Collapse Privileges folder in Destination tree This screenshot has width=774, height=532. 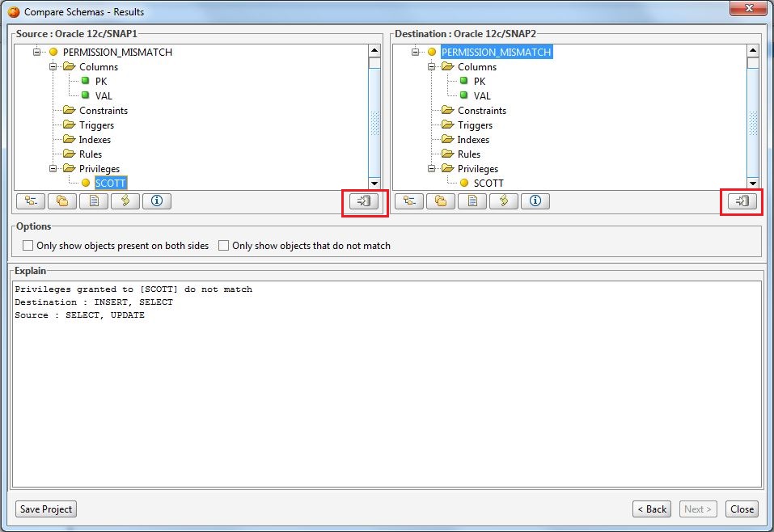[431, 168]
